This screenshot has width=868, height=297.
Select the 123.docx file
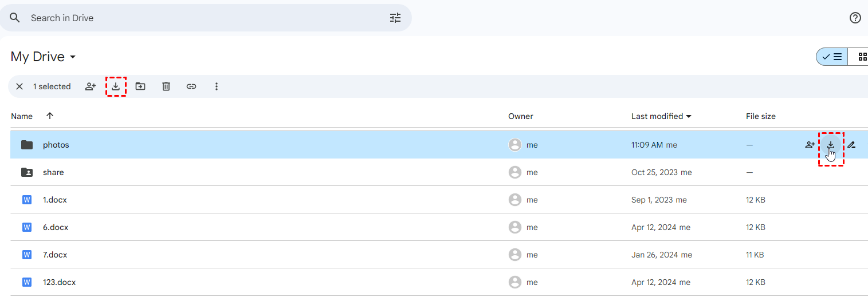coord(59,282)
